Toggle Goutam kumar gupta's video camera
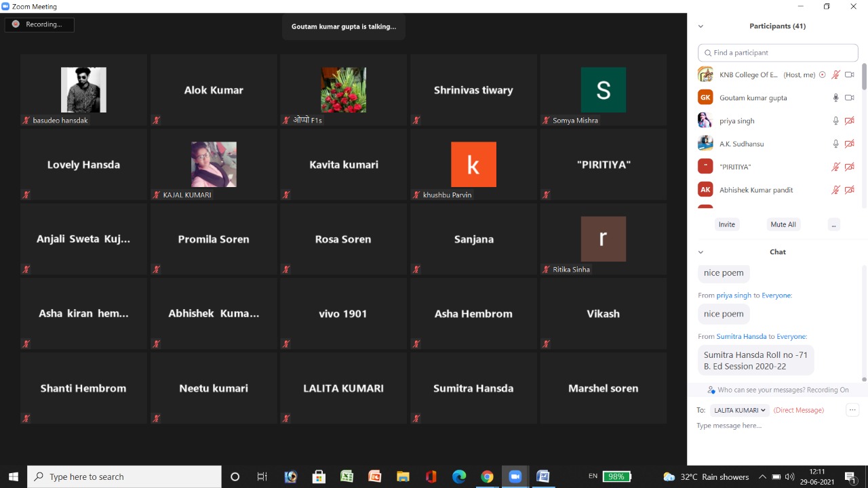Viewport: 868px width, 488px height. click(850, 98)
